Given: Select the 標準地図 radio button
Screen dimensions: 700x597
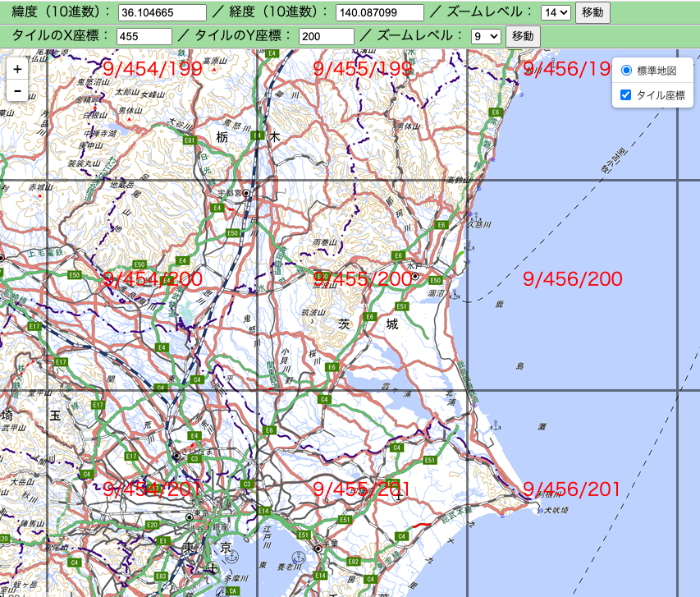Looking at the screenshot, I should 627,70.
